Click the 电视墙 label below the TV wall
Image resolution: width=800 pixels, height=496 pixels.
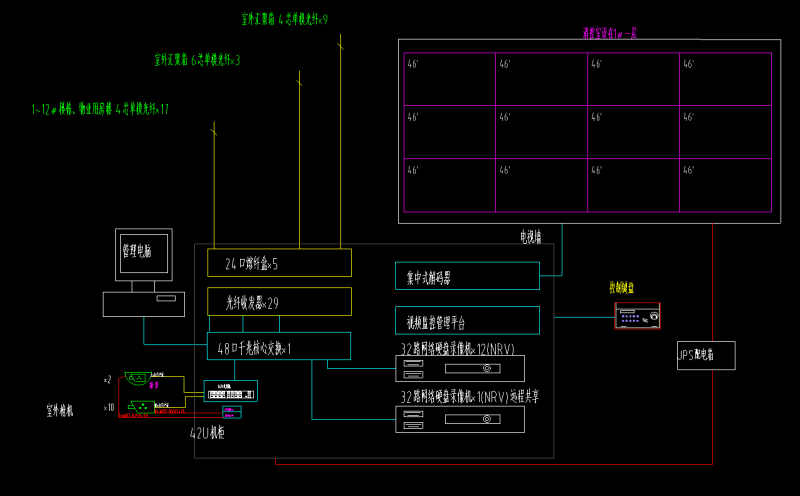tap(530, 237)
